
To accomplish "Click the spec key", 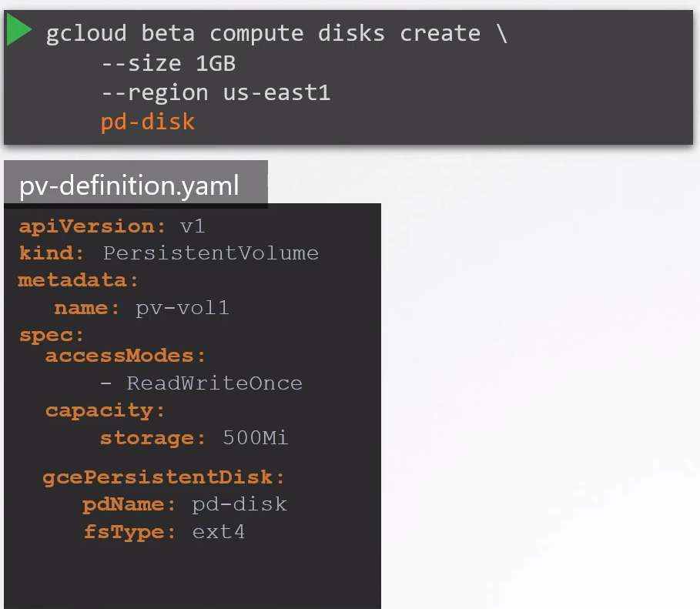I will [51, 336].
